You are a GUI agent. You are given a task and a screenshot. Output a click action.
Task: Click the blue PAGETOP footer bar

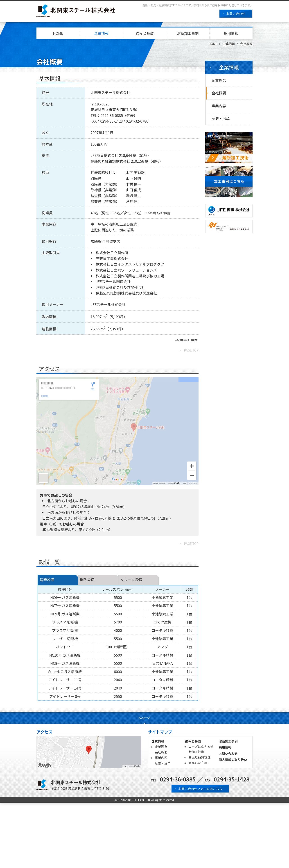144,718
